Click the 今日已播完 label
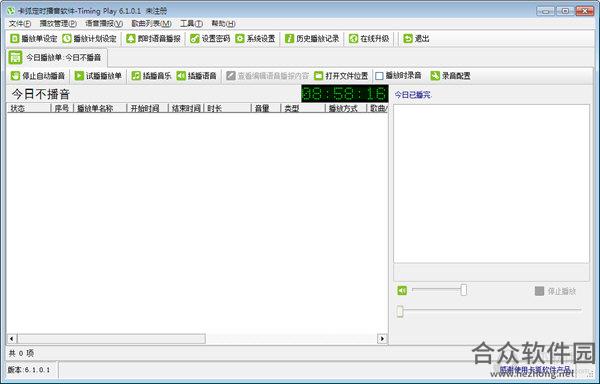Screen dimensions: 600x384 (x=412, y=95)
